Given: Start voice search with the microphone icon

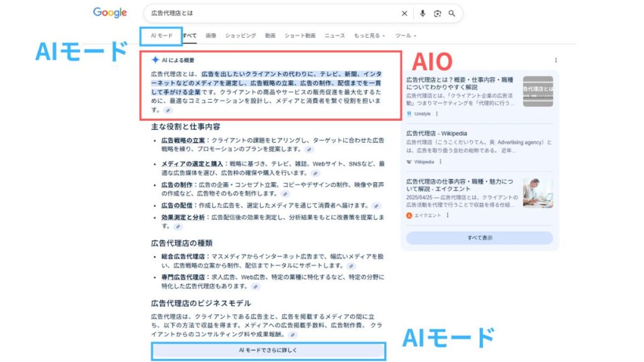Looking at the screenshot, I should [x=422, y=14].
